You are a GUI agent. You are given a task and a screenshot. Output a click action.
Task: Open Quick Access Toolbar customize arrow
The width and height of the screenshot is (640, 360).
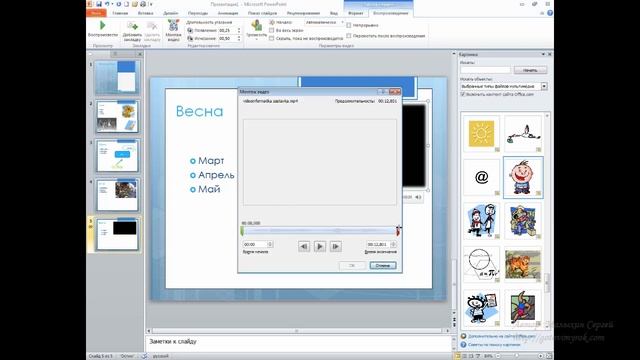pos(151,4)
